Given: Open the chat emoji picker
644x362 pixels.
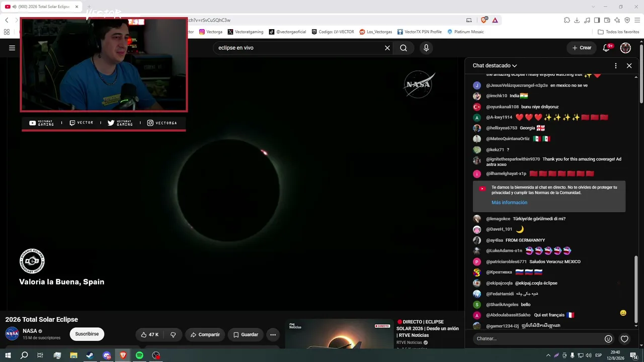Looking at the screenshot, I should [608, 339].
